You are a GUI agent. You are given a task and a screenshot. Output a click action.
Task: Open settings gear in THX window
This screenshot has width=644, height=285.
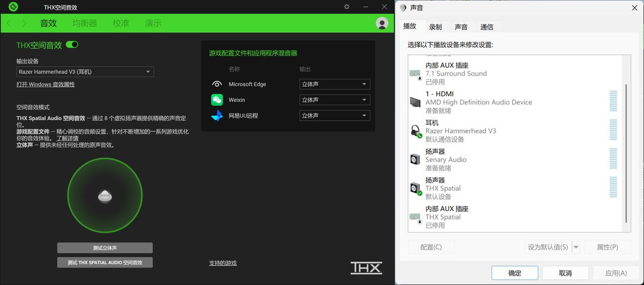point(347,7)
